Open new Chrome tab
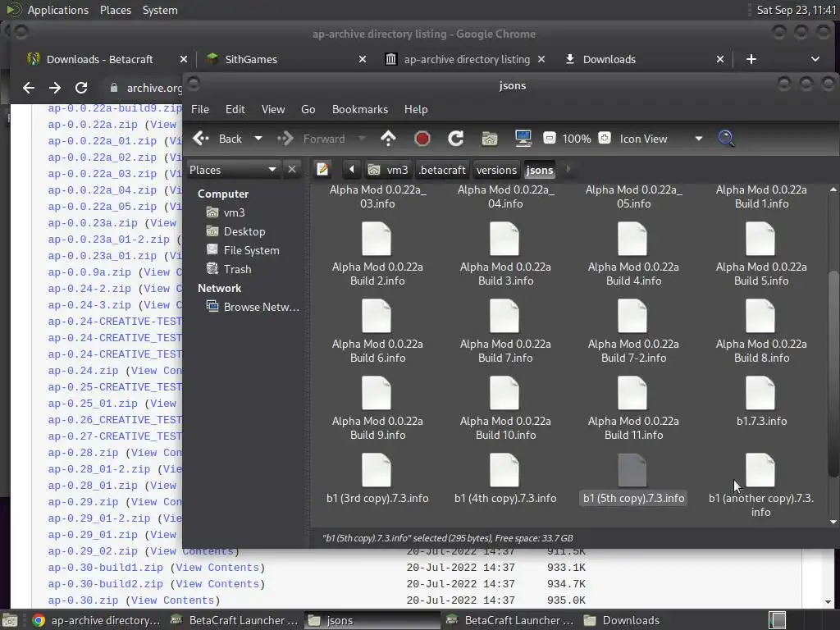840x630 pixels. click(751, 59)
